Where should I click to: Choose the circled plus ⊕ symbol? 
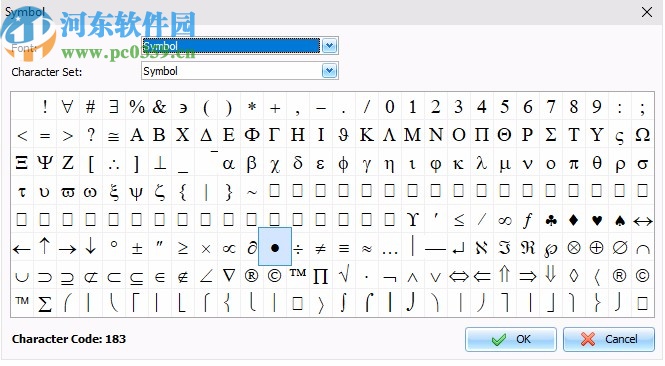tap(597, 248)
